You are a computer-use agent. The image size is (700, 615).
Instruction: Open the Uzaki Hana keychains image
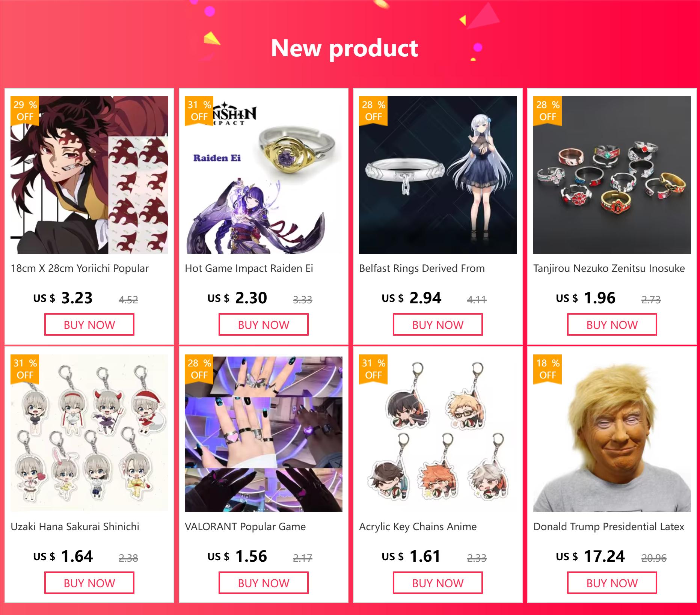(x=89, y=433)
